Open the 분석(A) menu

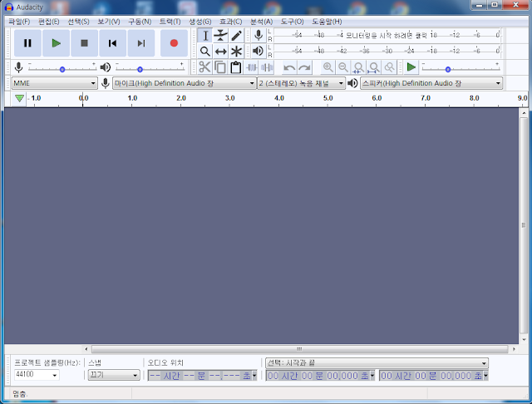261,22
